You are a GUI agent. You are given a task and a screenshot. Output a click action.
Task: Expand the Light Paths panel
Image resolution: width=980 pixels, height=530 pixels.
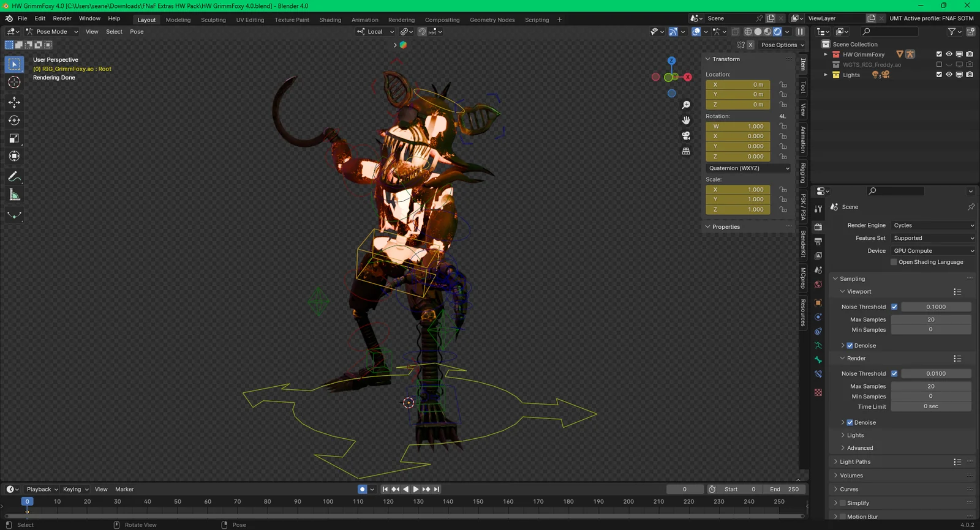click(x=855, y=462)
